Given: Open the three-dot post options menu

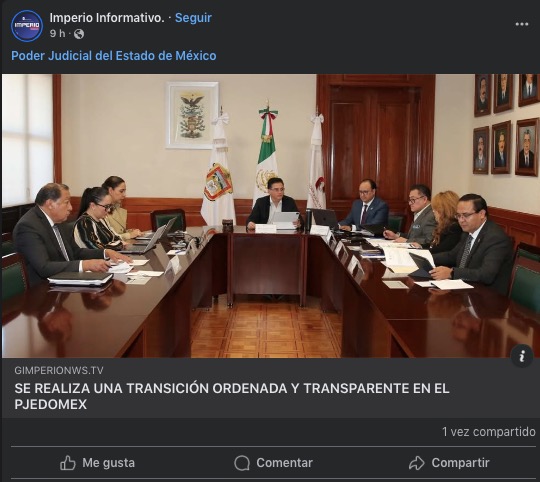Looking at the screenshot, I should tap(522, 24).
